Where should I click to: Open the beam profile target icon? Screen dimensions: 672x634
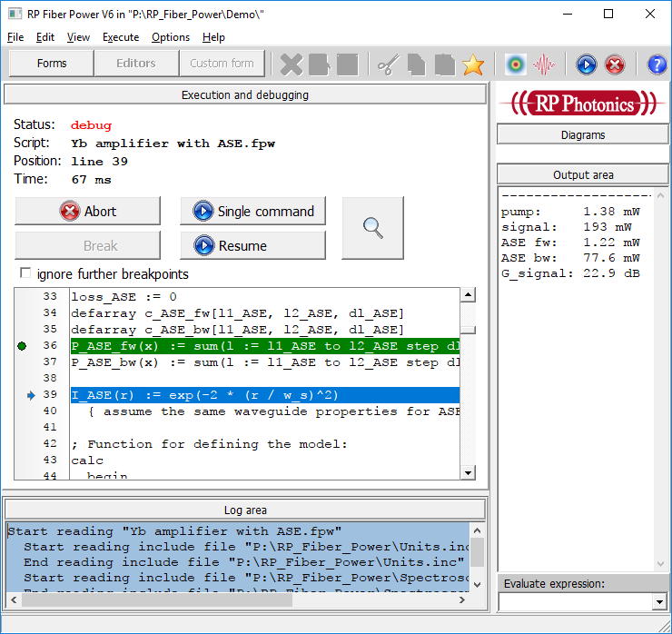tap(516, 64)
